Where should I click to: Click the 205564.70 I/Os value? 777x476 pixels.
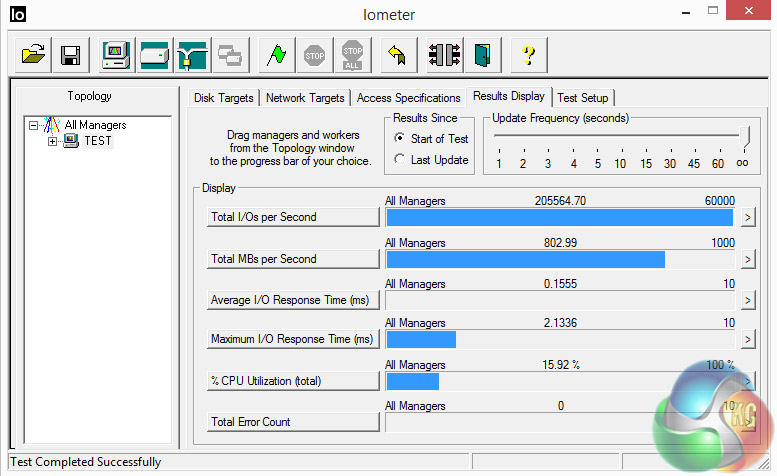[x=560, y=201]
